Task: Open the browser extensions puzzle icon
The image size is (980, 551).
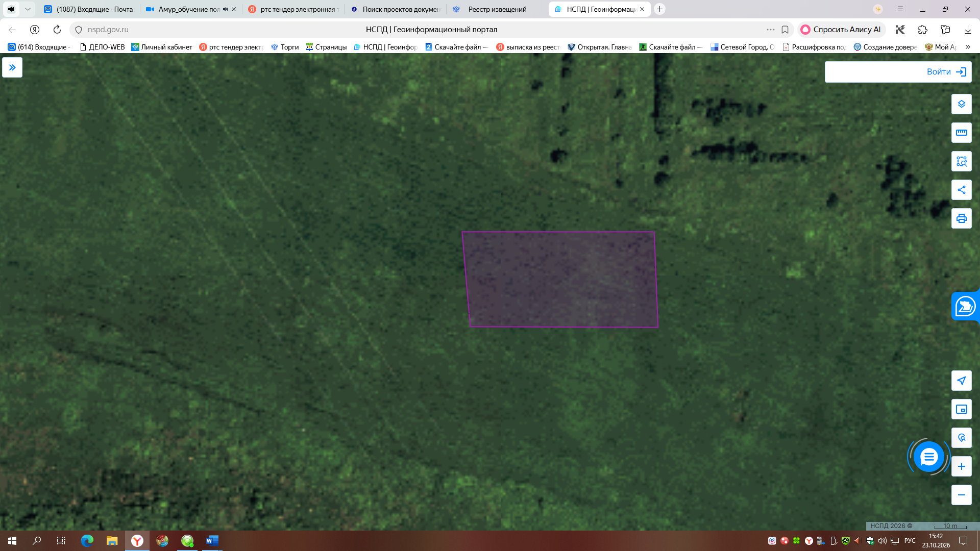Action: tap(922, 30)
